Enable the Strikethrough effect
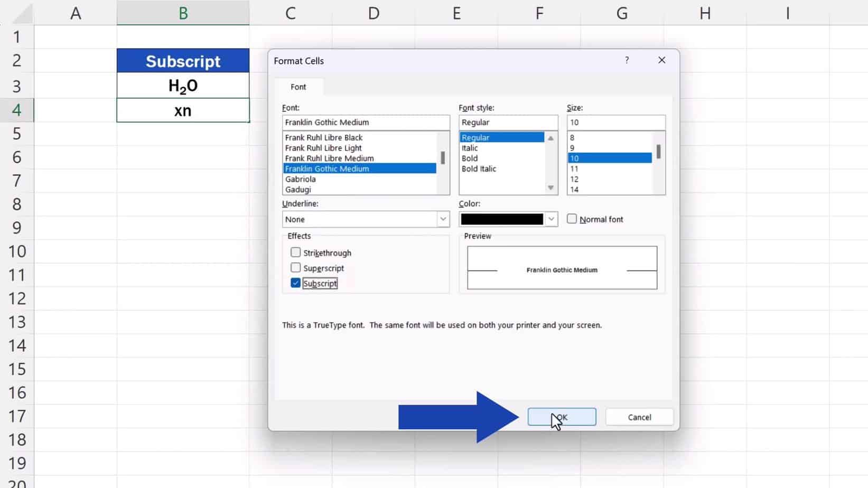Image resolution: width=868 pixels, height=488 pixels. point(295,252)
